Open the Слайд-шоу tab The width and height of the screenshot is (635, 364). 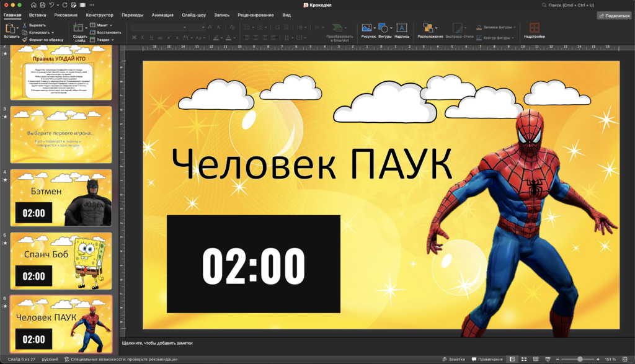tap(193, 15)
